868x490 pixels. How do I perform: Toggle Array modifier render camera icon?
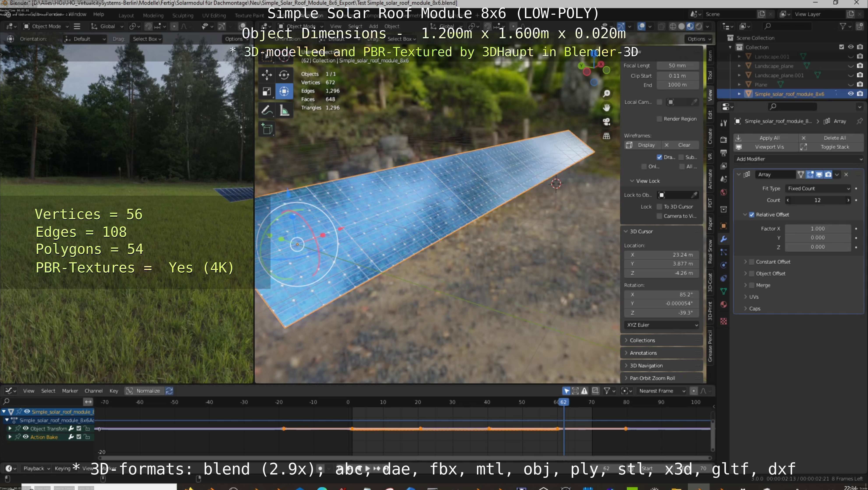pyautogui.click(x=828, y=174)
